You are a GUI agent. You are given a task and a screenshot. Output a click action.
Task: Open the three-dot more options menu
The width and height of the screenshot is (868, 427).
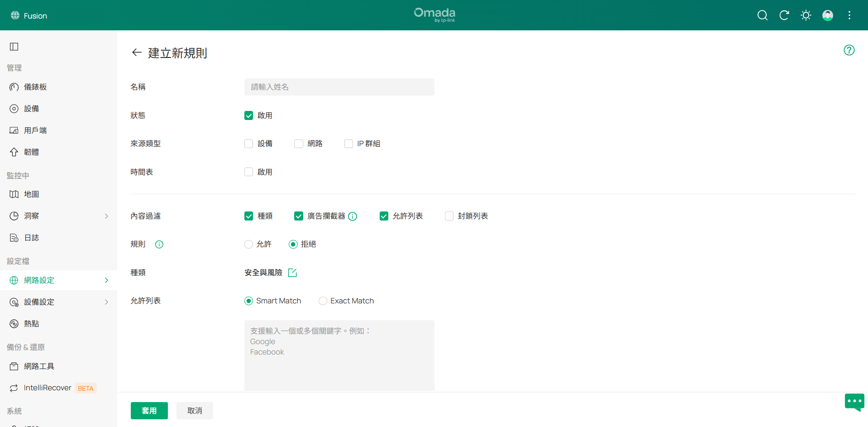[849, 15]
